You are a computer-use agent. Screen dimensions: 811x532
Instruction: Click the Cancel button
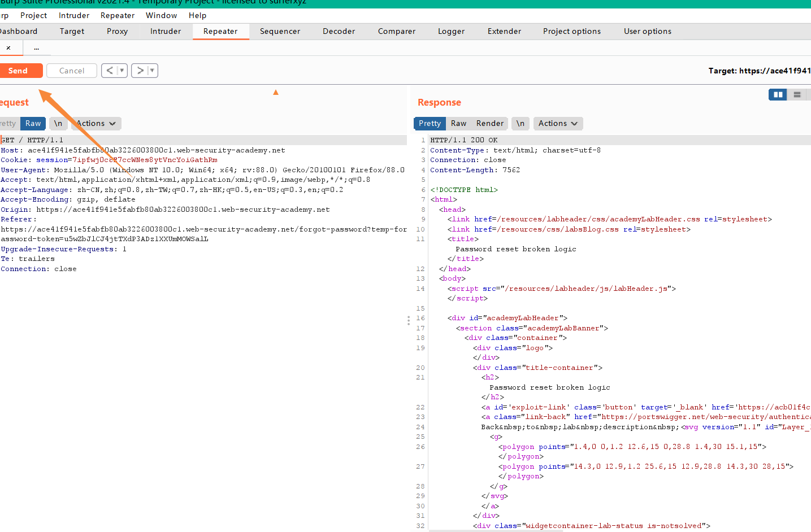coord(72,71)
